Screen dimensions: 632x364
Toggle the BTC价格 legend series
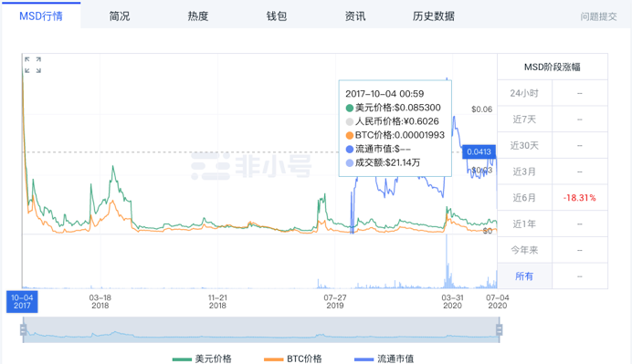[293, 359]
